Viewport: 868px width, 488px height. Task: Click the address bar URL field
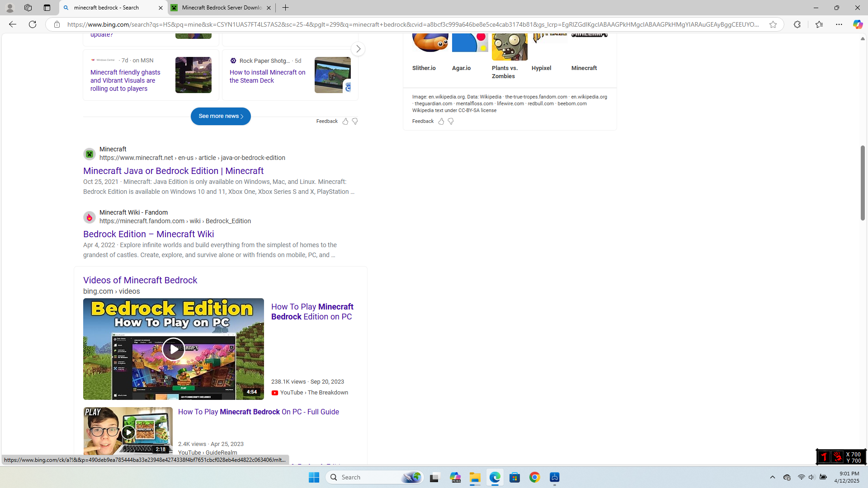(x=413, y=24)
